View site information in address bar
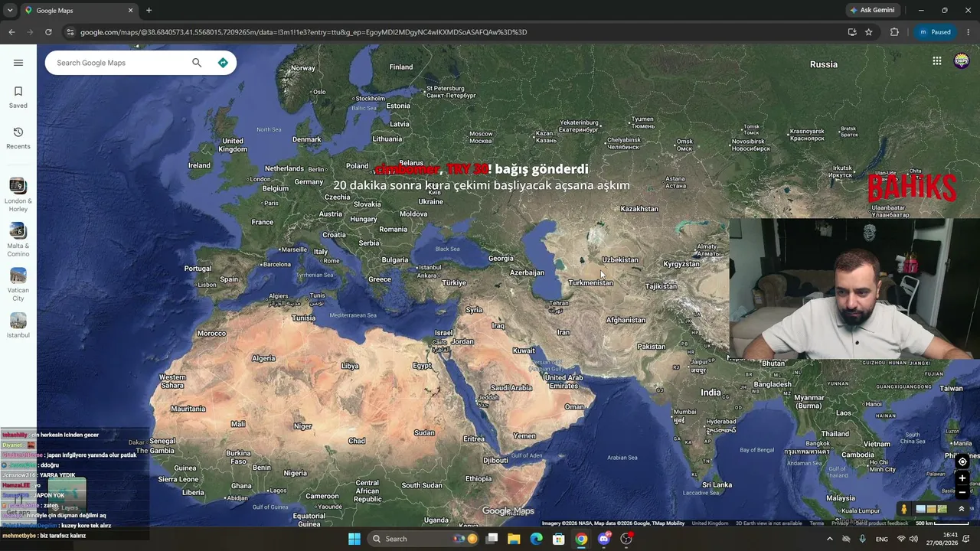 70,32
